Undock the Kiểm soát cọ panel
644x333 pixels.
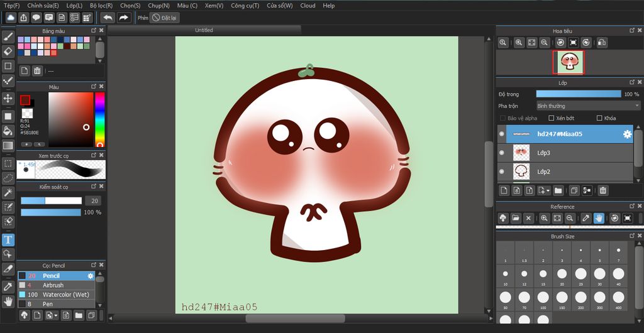(x=94, y=186)
